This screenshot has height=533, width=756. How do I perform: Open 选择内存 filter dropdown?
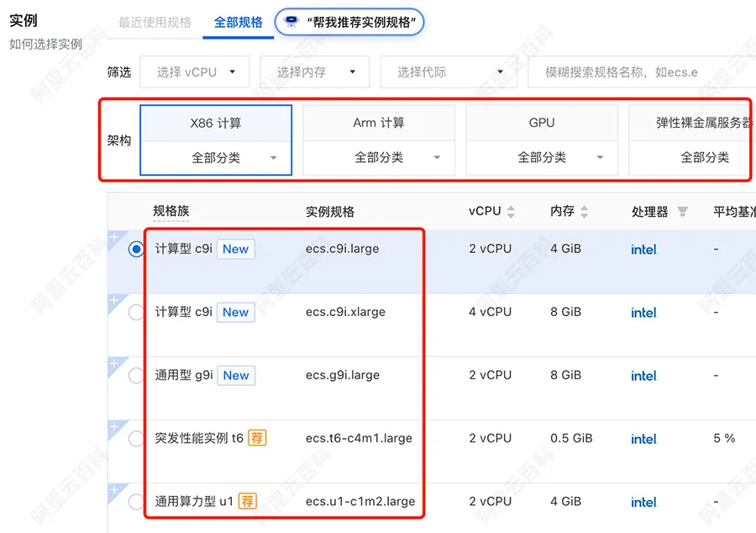pos(315,71)
